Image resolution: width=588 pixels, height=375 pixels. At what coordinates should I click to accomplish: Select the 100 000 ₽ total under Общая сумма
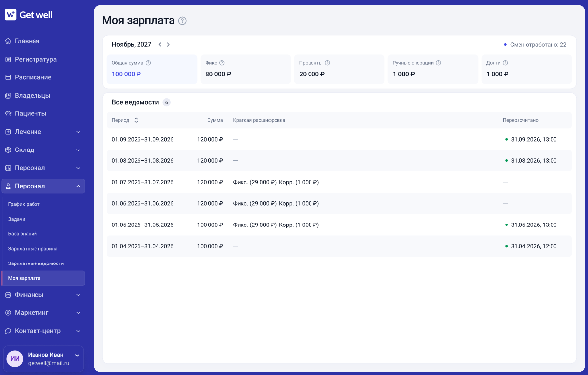point(126,74)
